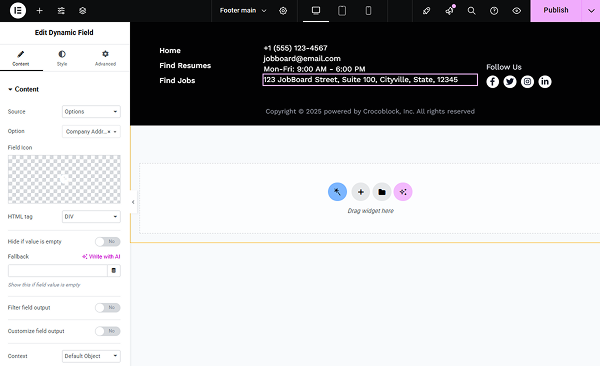
Task: Add a new element with plus icon
Action: point(39,11)
